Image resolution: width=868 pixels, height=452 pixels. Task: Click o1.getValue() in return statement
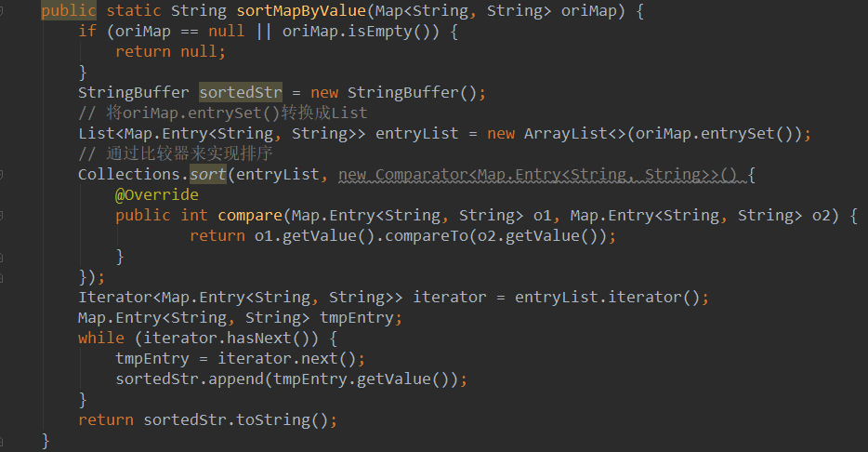314,236
